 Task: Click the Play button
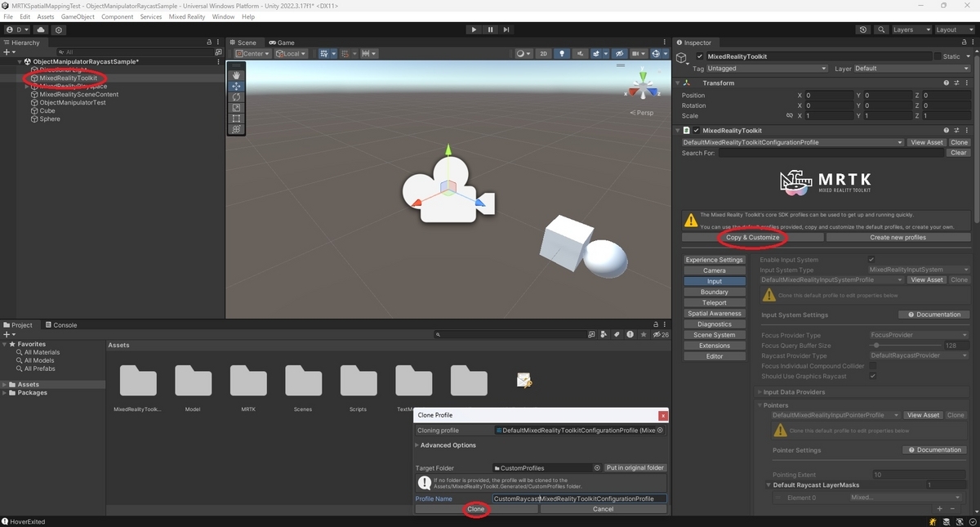474,29
